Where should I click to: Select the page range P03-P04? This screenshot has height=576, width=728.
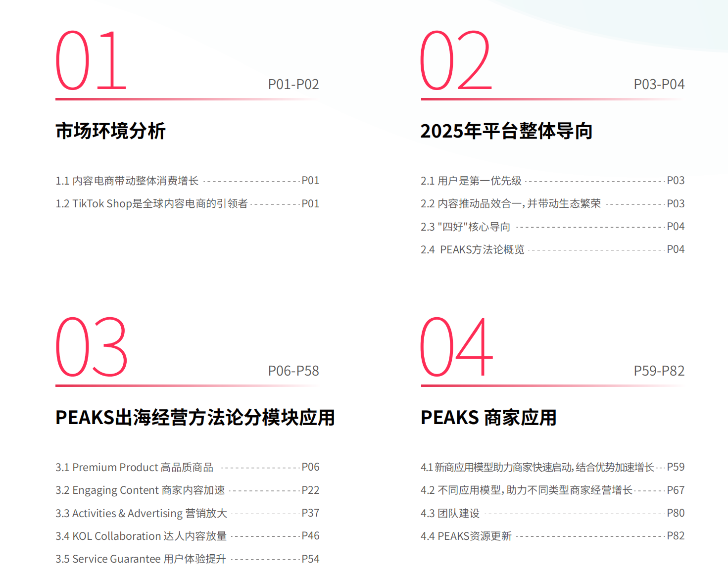point(659,85)
